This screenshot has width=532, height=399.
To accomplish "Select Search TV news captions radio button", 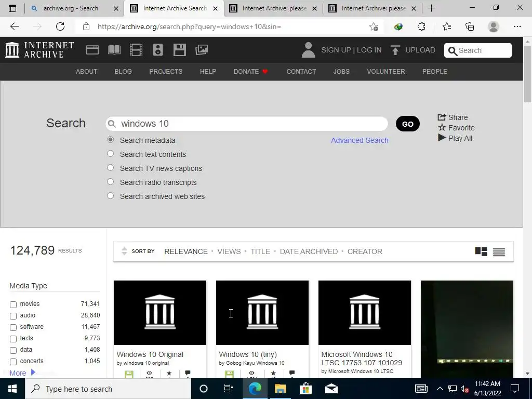I will (x=110, y=168).
